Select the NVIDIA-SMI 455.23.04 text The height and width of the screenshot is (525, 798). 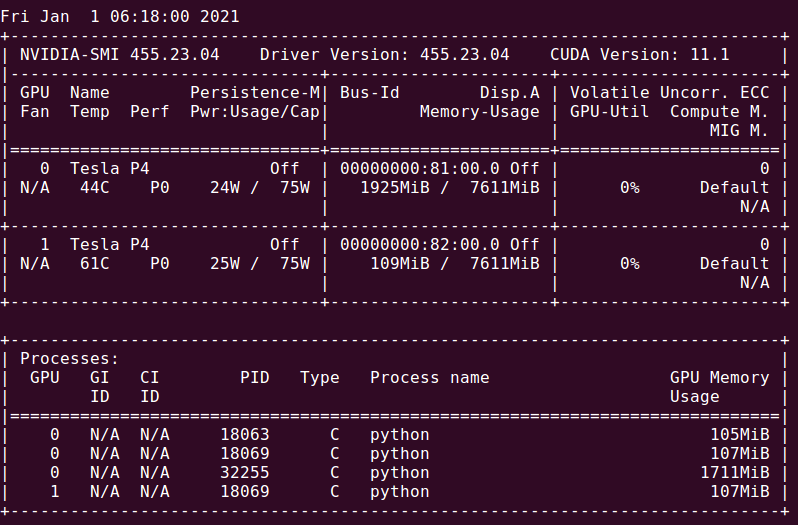[120, 54]
